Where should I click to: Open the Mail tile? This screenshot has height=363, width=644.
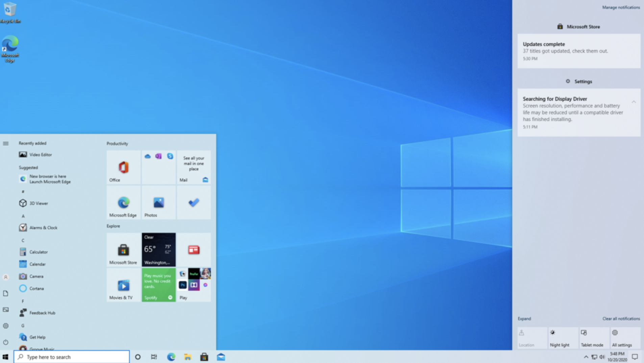tap(194, 167)
